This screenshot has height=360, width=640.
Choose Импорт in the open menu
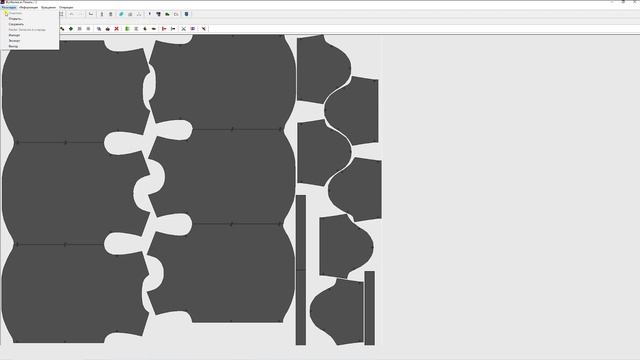[14, 35]
